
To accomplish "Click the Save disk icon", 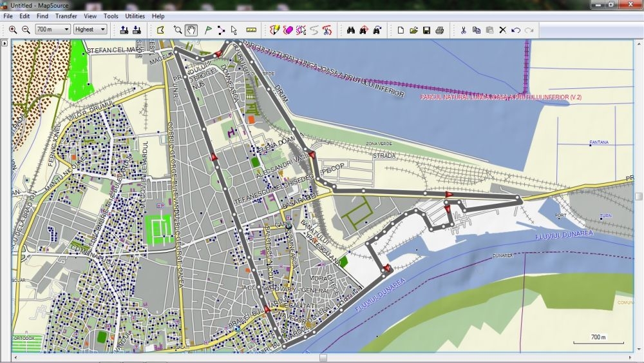I will [x=426, y=30].
